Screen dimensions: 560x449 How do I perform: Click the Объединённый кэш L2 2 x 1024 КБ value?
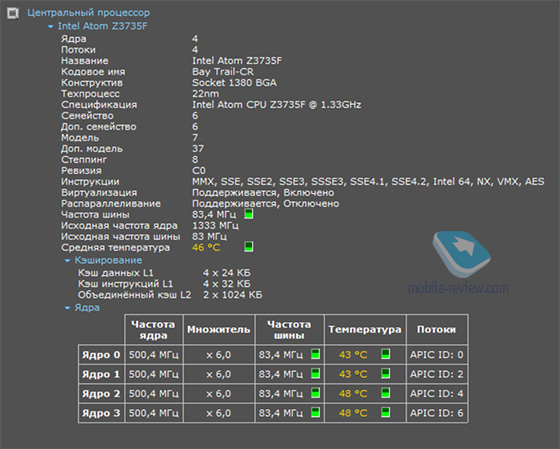(232, 295)
